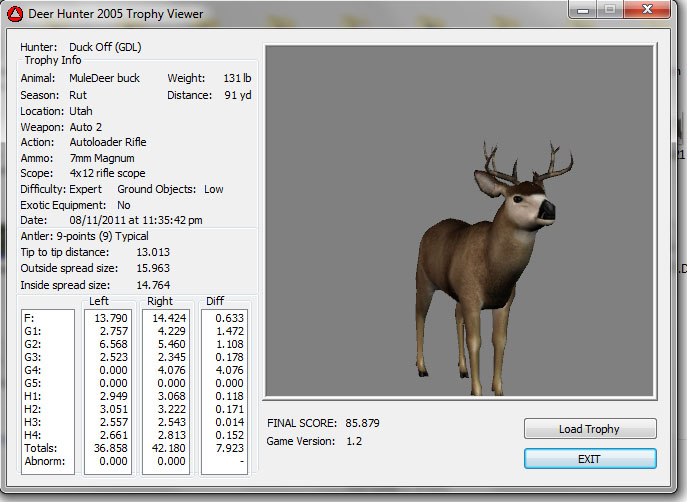Click the Game Version 1.2 text
Image resolution: width=687 pixels, height=502 pixels.
point(354,440)
